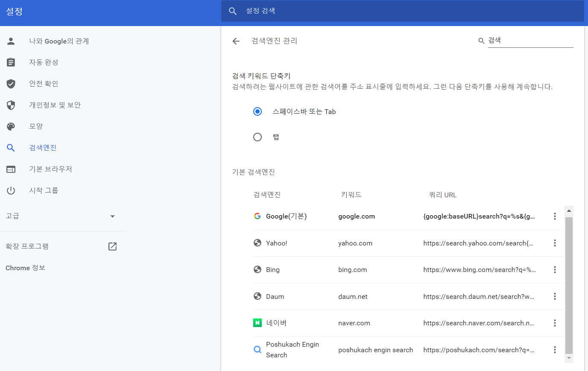Open the three-dot menu for Yahoo!
The width and height of the screenshot is (588, 371).
(555, 243)
